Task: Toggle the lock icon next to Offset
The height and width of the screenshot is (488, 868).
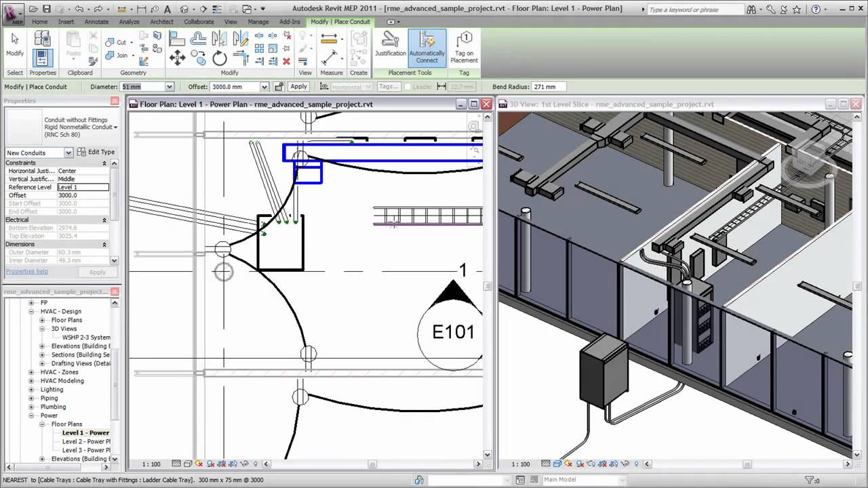Action: tap(279, 87)
